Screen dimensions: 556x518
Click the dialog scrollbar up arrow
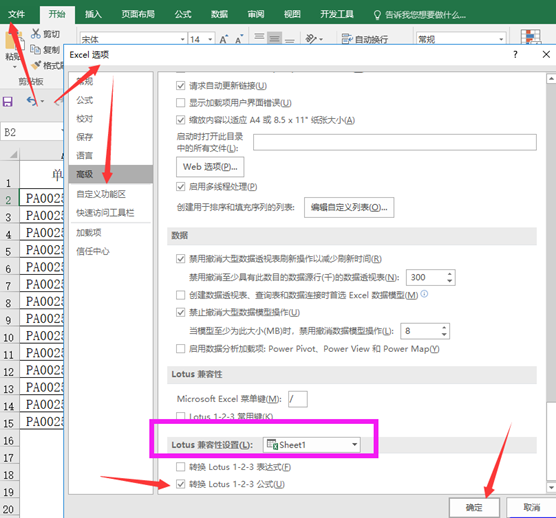551,78
